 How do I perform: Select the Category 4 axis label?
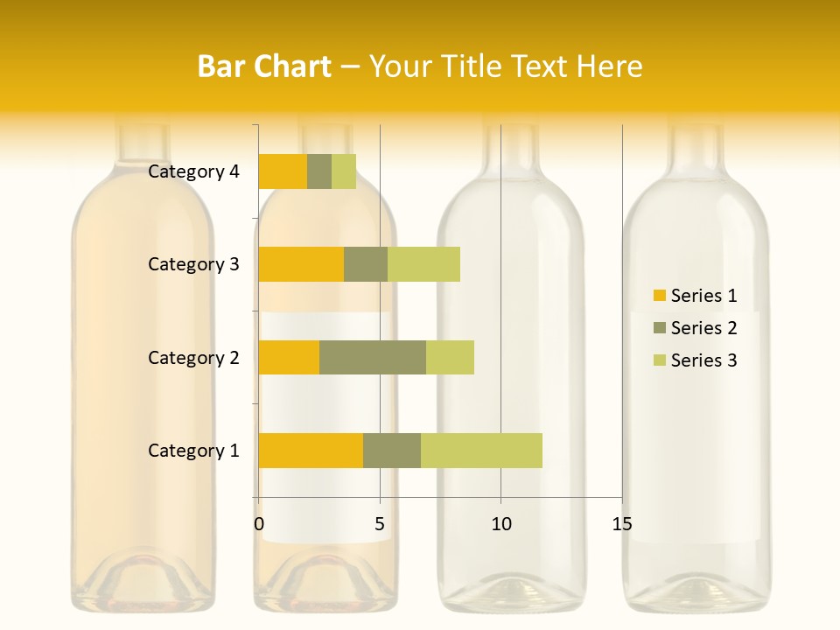[x=193, y=171]
